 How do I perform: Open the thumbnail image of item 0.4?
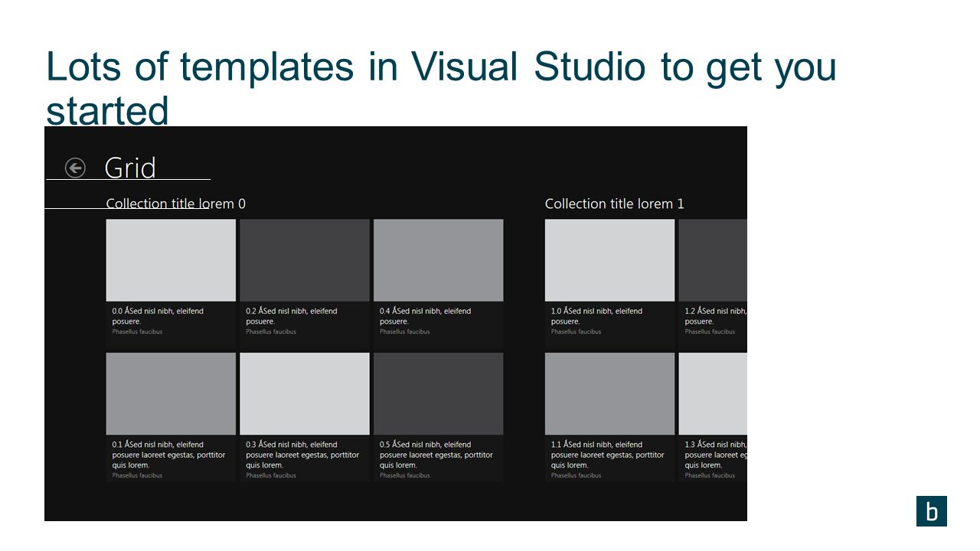(439, 260)
